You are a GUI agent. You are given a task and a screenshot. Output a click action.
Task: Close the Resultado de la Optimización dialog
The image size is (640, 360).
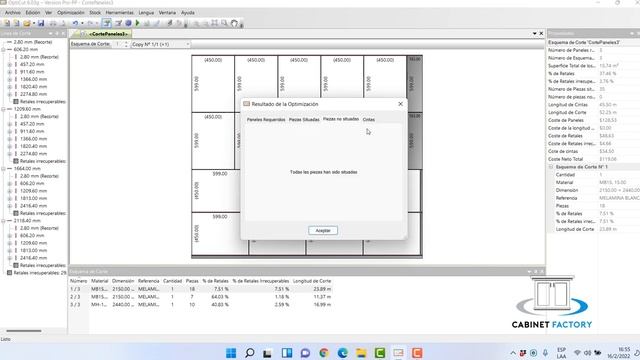[x=400, y=104]
